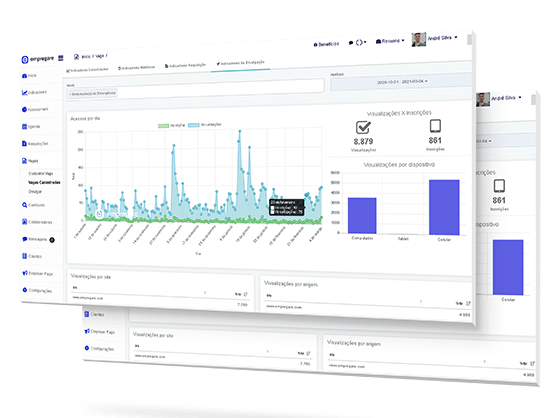Click the www.empregare.com row in Visualizações por site
This screenshot has width=560, height=418.
point(160,300)
